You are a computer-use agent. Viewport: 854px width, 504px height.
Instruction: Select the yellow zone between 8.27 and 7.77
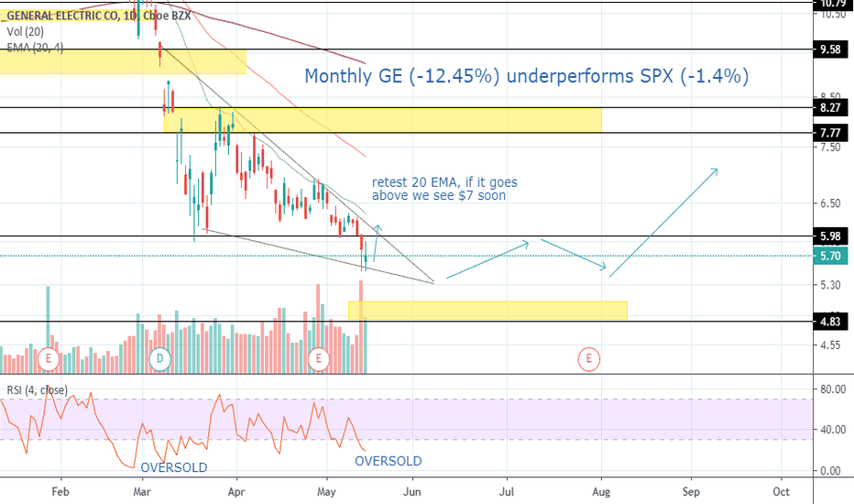pyautogui.click(x=383, y=120)
